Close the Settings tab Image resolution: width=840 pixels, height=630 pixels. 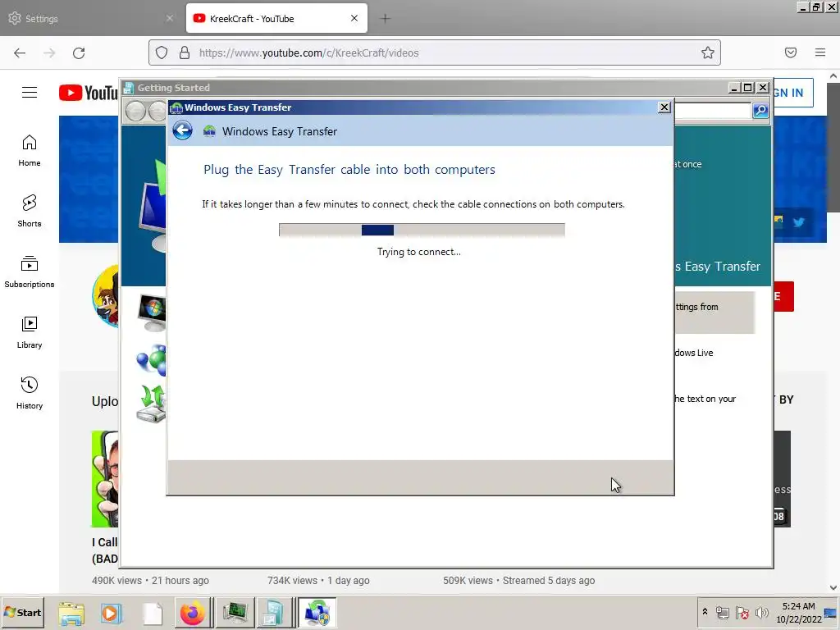click(x=170, y=18)
